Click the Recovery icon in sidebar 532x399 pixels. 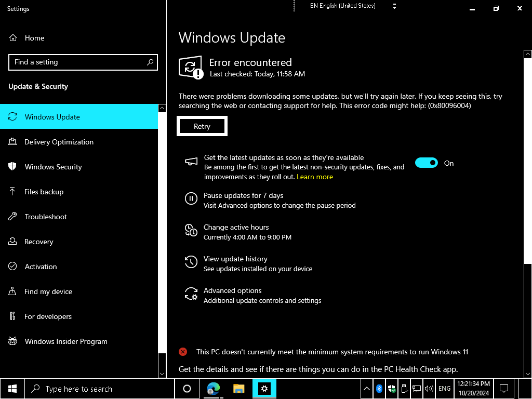tap(12, 242)
